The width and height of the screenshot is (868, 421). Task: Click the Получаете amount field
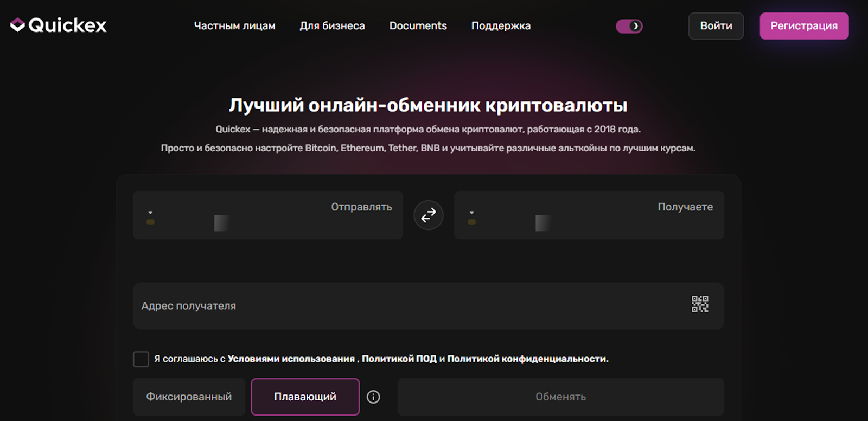click(x=589, y=215)
